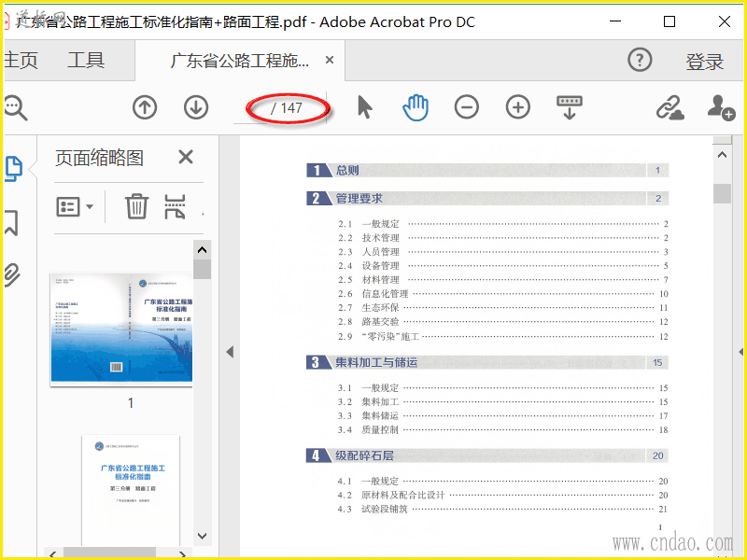Click the document vertical scrollbar thumb
747x560 pixels.
722,193
